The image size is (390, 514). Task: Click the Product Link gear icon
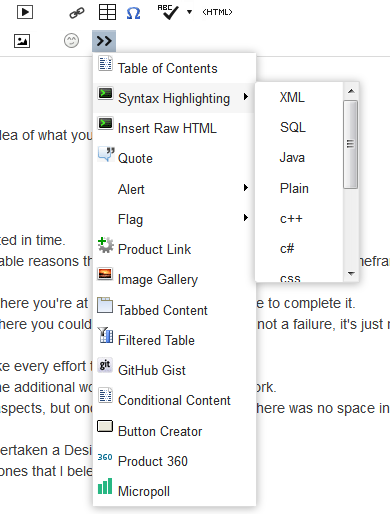tap(105, 245)
